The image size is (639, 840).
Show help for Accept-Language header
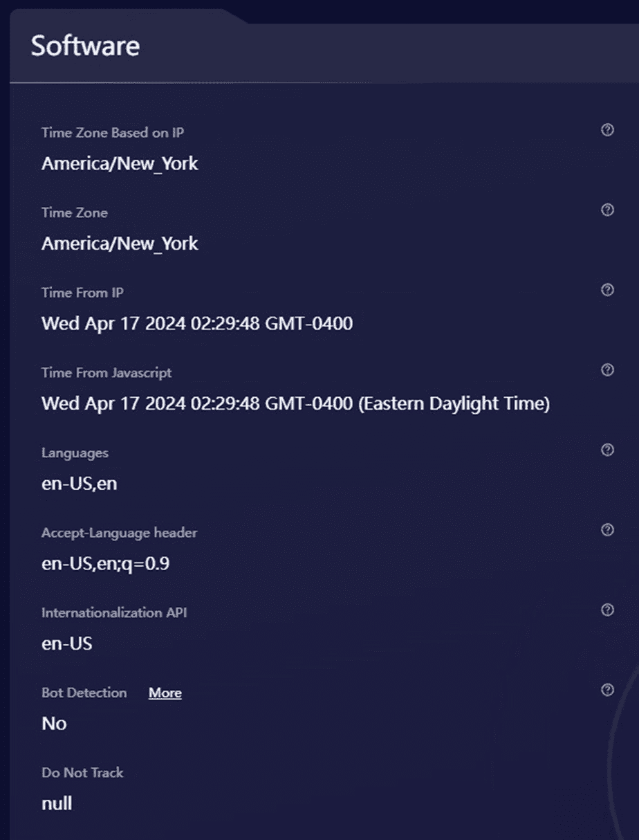click(x=607, y=530)
